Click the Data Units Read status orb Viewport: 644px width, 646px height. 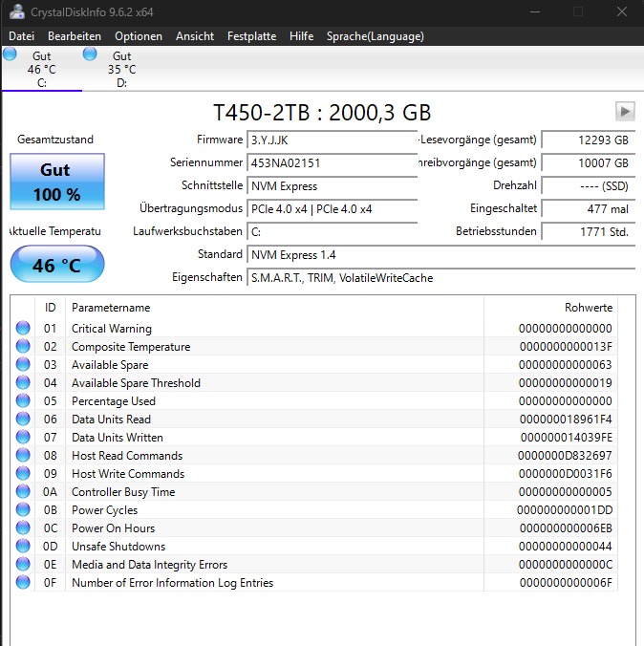click(x=23, y=419)
